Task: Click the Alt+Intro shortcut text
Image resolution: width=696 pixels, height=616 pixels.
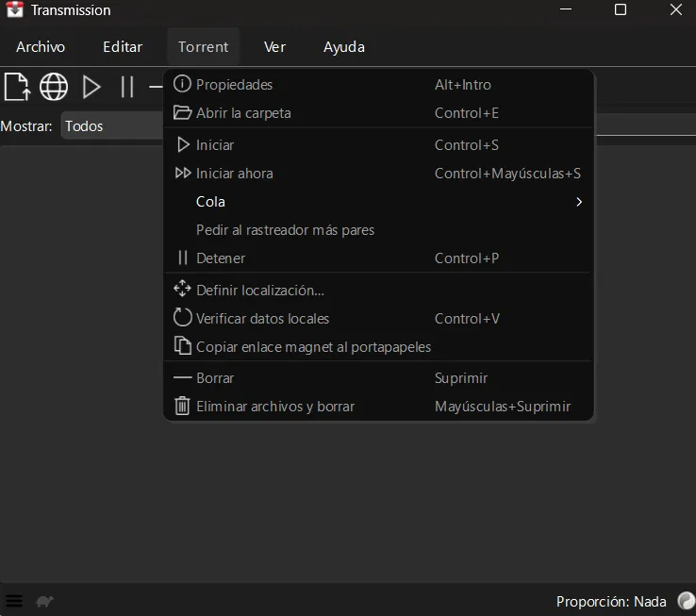Action: 462,84
